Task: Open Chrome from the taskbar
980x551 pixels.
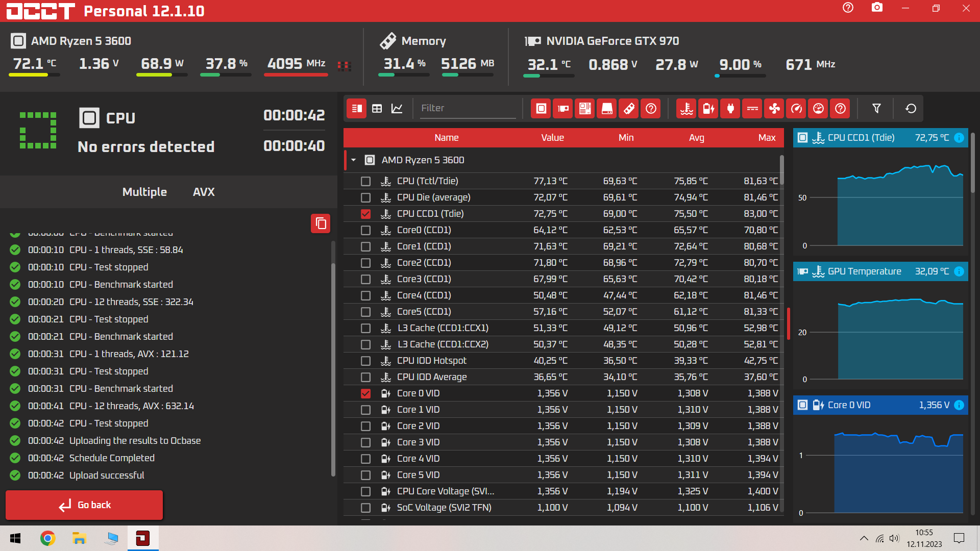Action: point(47,538)
